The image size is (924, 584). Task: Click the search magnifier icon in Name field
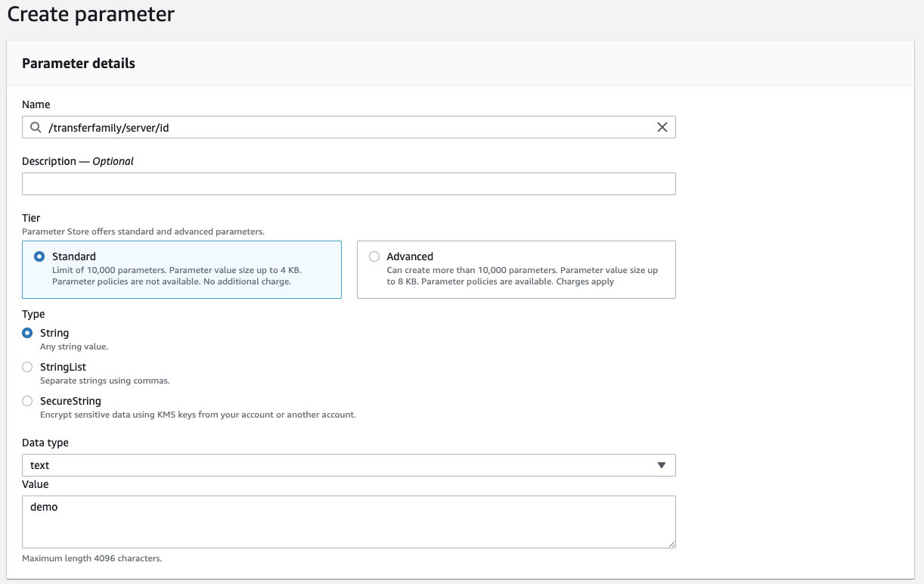(36, 128)
